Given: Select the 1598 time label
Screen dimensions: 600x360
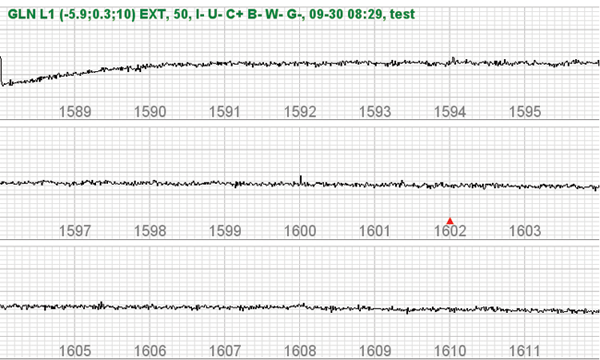Looking at the screenshot, I should point(150,231).
